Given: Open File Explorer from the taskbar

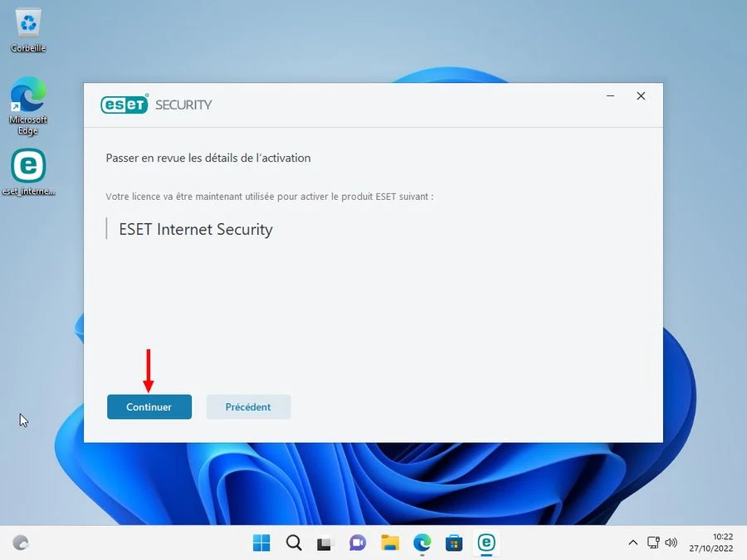Looking at the screenshot, I should (390, 543).
